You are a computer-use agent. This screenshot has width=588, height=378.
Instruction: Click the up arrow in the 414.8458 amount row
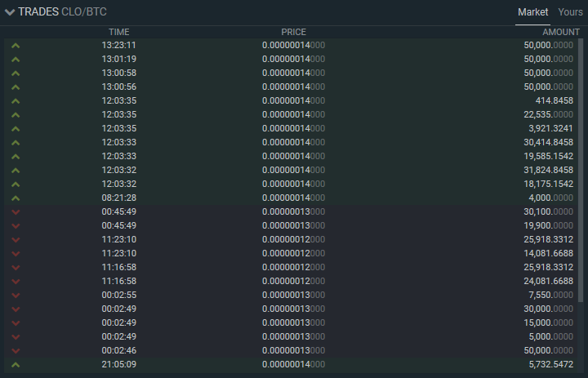(x=16, y=101)
